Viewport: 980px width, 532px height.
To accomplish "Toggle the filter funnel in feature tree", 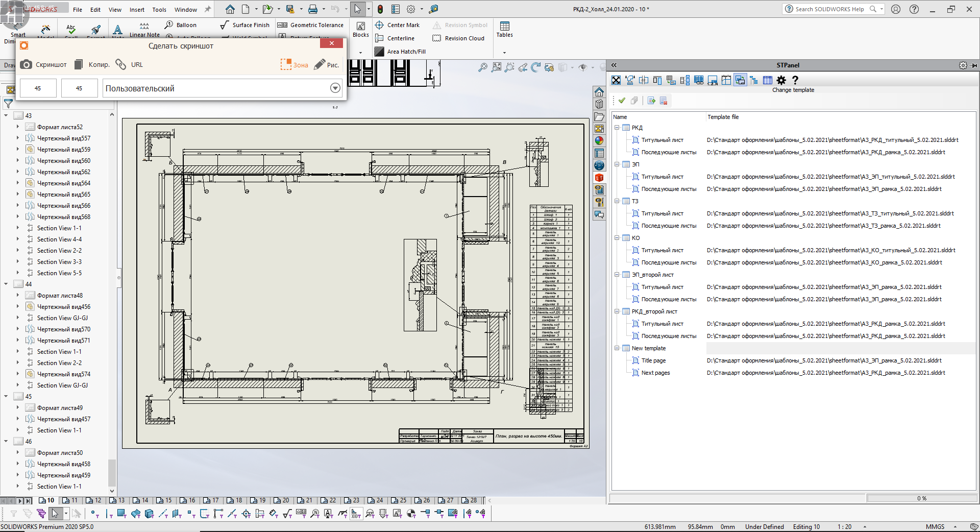I will coord(8,104).
